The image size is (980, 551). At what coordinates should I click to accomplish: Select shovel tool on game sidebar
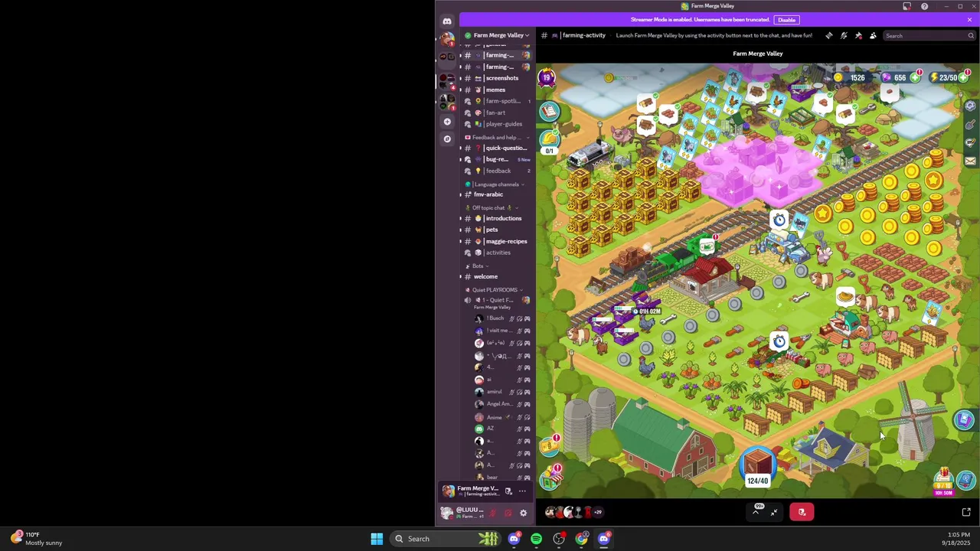tap(970, 125)
